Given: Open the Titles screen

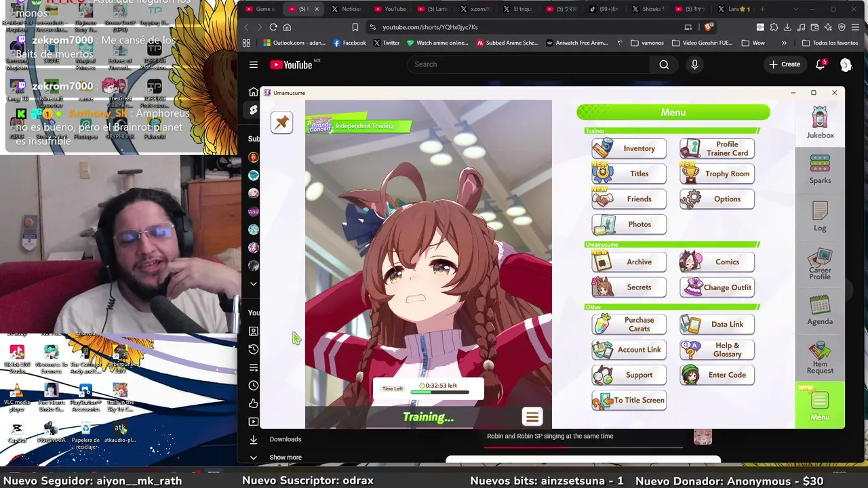Looking at the screenshot, I should (x=629, y=174).
